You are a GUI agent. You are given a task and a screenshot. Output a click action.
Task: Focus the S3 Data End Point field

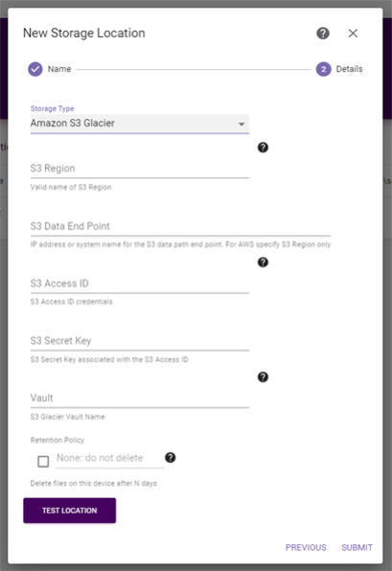point(180,226)
